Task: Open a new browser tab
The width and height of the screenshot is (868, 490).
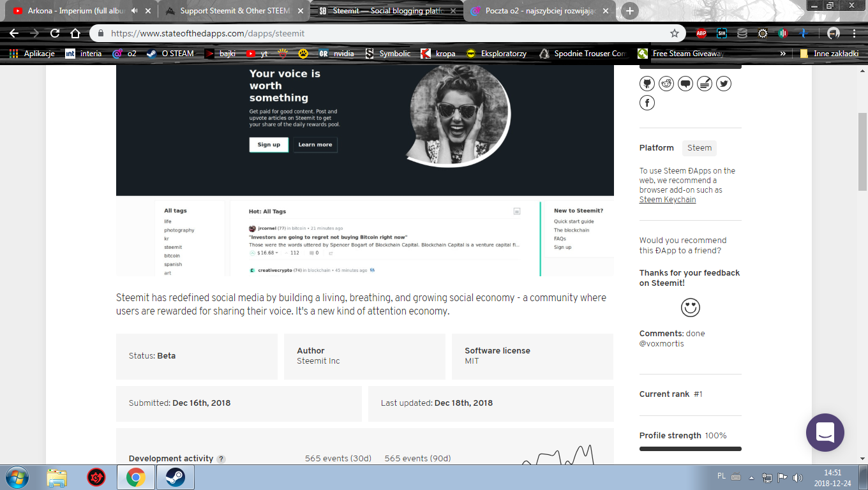Action: (x=630, y=11)
